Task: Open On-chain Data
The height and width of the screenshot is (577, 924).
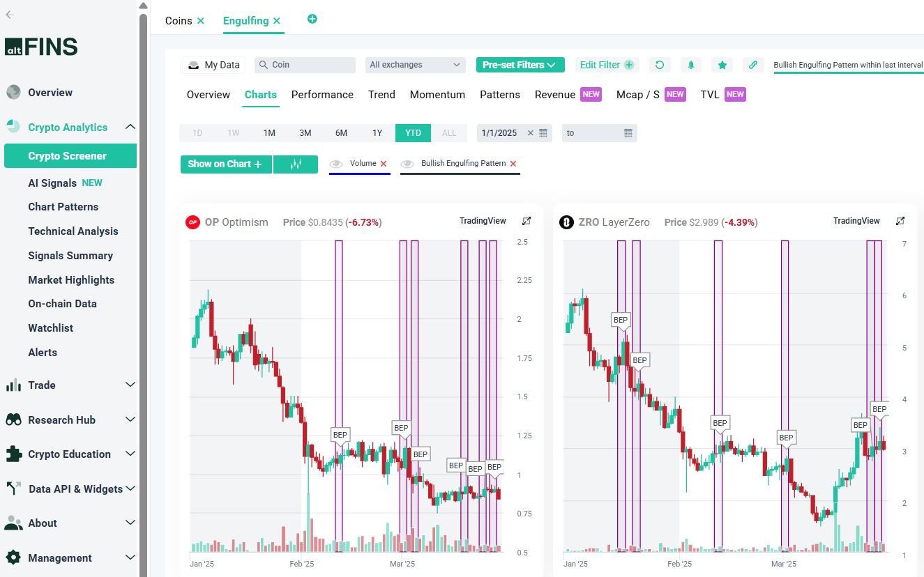Action: pyautogui.click(x=63, y=304)
